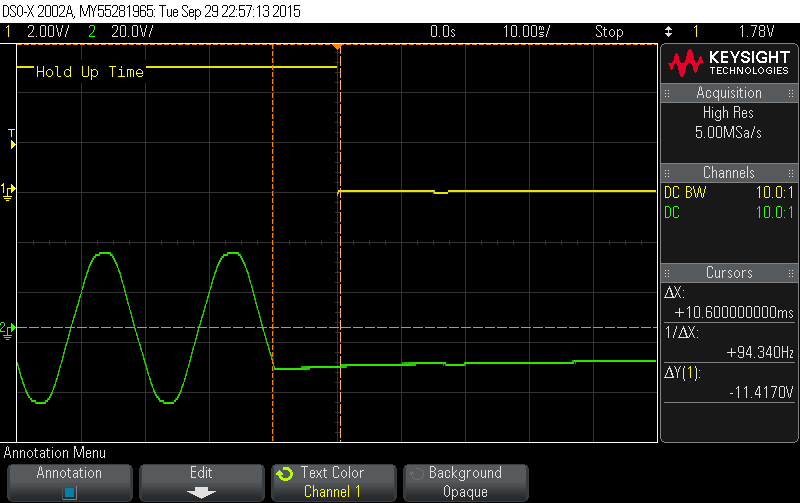Click the Hold Up Time annotation
Viewport: 800px width, 503px height.
pos(90,72)
